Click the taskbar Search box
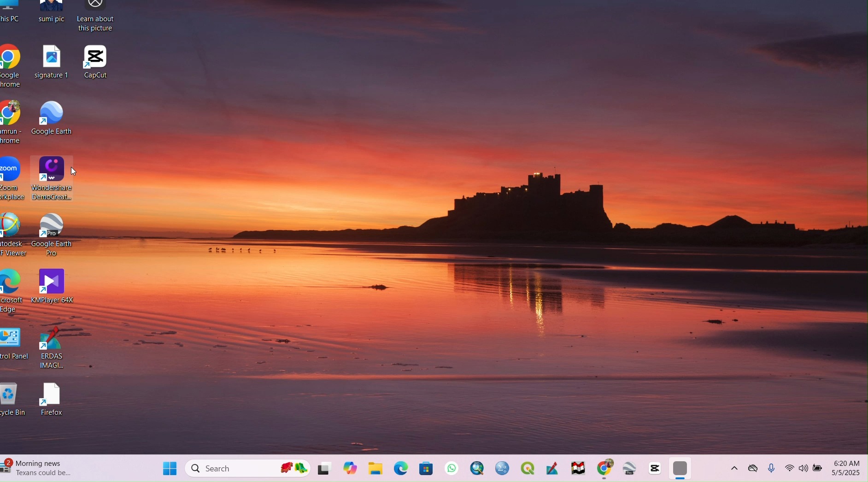The height and width of the screenshot is (482, 868). [248, 469]
